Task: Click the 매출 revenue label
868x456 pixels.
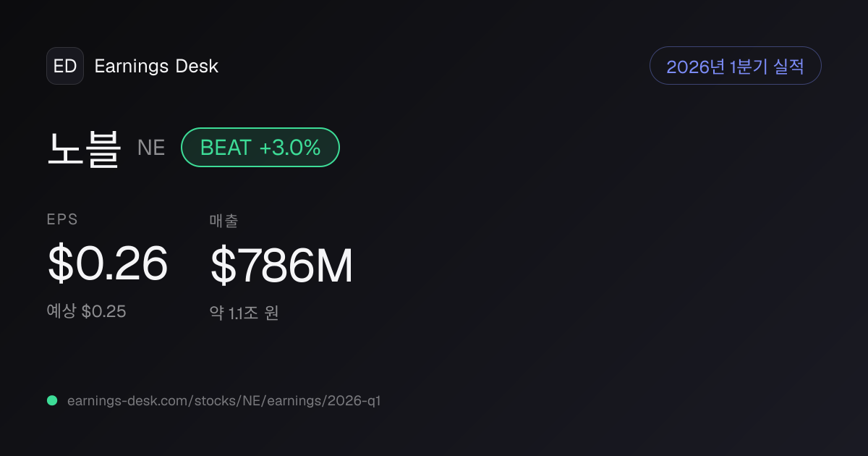Action: [x=224, y=220]
